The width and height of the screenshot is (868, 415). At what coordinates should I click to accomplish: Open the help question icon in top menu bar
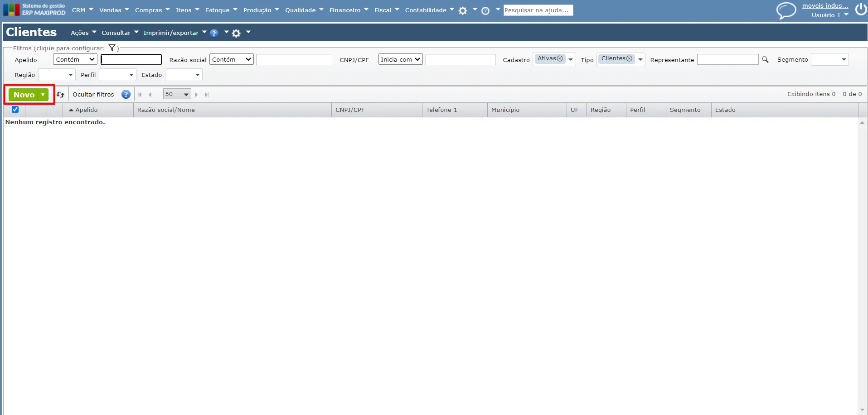[485, 11]
